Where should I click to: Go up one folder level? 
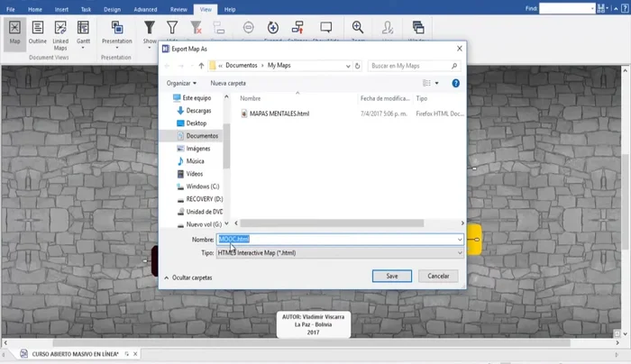[x=200, y=66]
